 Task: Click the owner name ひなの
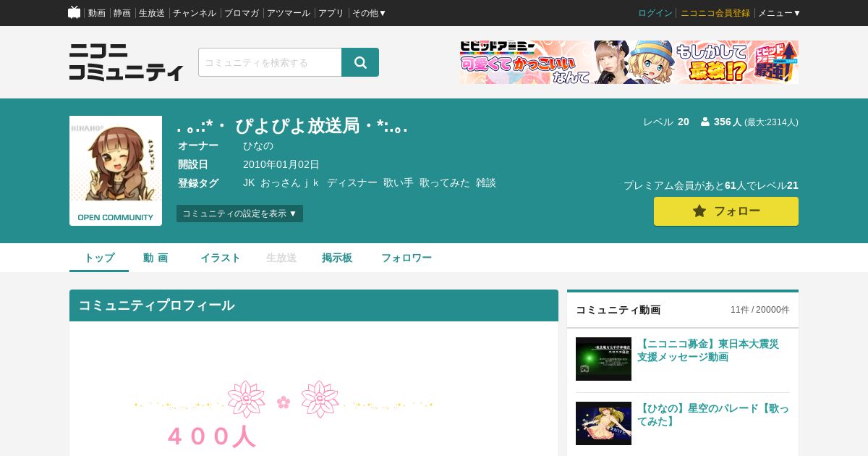point(258,145)
